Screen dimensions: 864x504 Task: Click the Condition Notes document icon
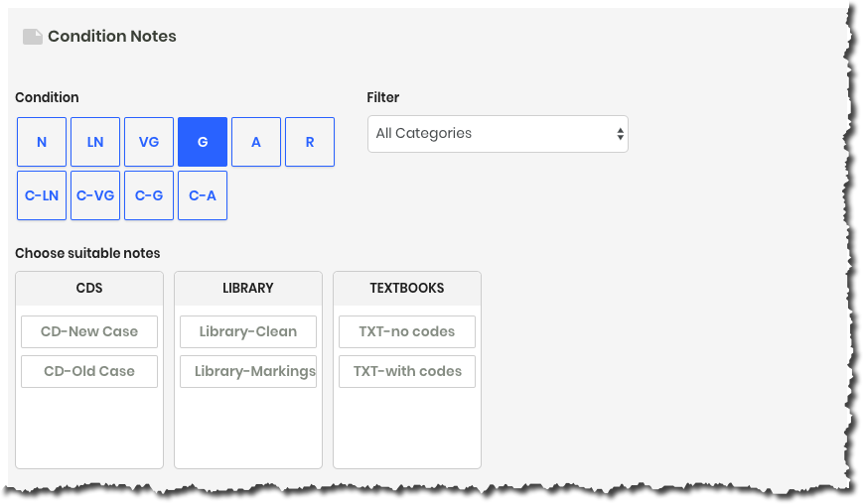(33, 37)
